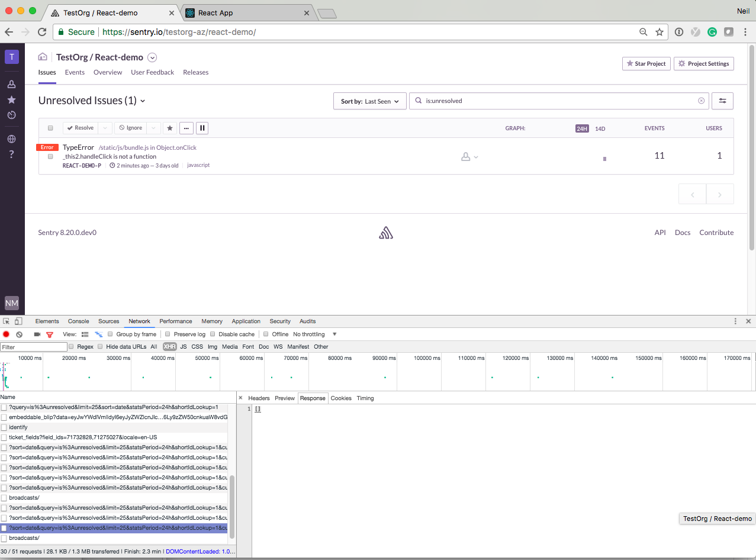This screenshot has height=560, width=756.
Task: Enable the Offline checkbox
Action: pos(266,334)
